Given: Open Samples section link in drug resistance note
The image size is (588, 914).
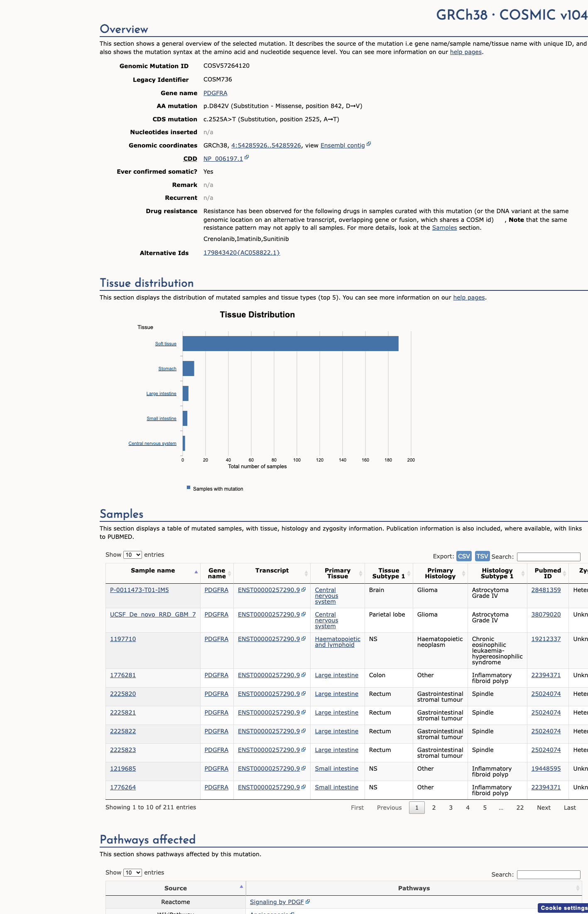Looking at the screenshot, I should point(444,228).
